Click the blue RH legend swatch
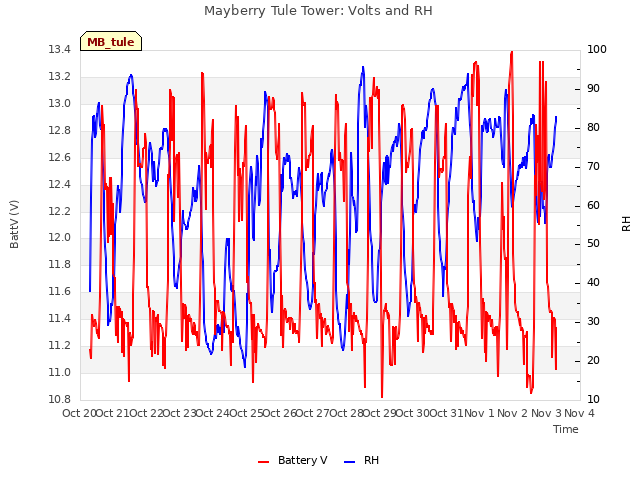Viewport: 640px width, 480px height. (349, 462)
